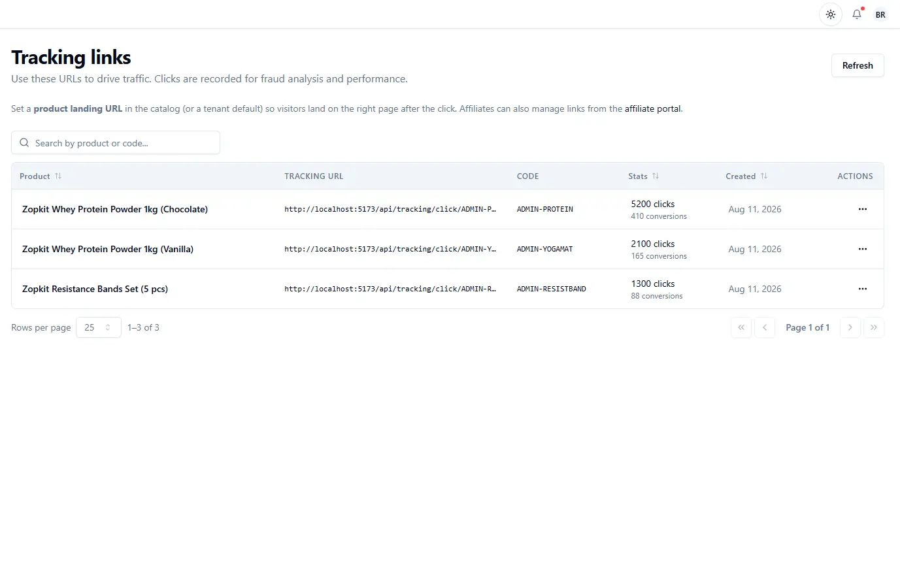The height and width of the screenshot is (588, 900).
Task: Click the Resistance Bands row's created date
Action: tap(755, 289)
